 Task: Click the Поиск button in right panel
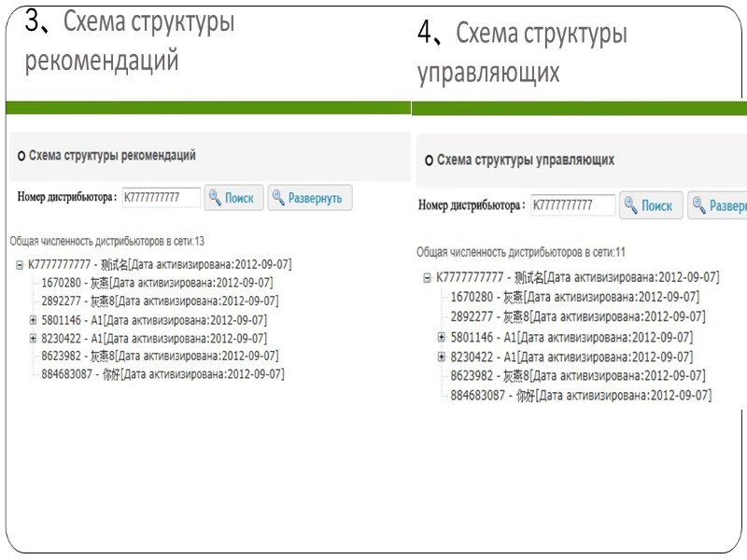pos(651,205)
